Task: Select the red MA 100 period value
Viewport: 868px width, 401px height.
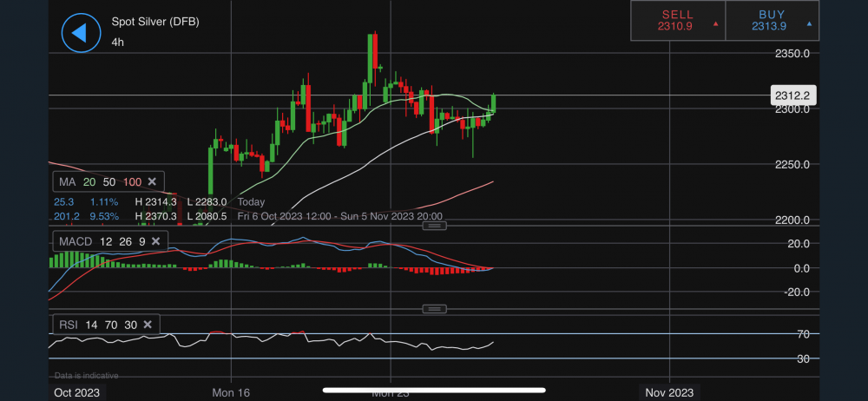Action: click(x=131, y=181)
